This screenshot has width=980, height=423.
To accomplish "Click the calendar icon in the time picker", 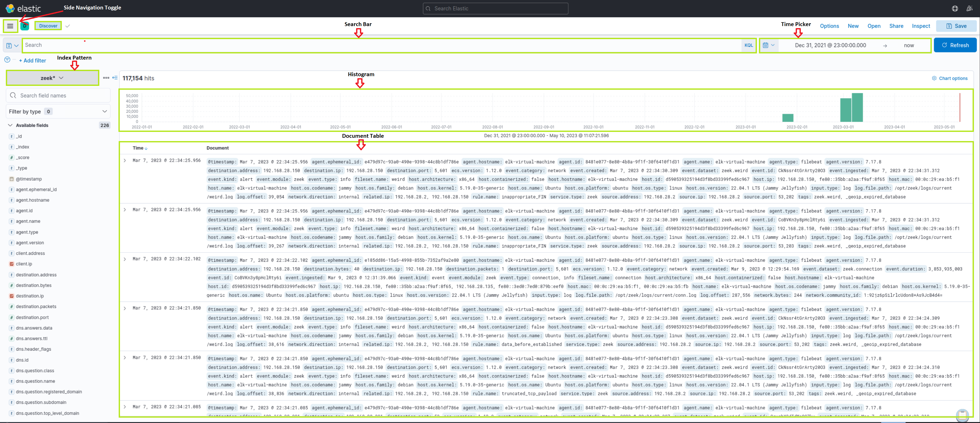I will coord(766,45).
